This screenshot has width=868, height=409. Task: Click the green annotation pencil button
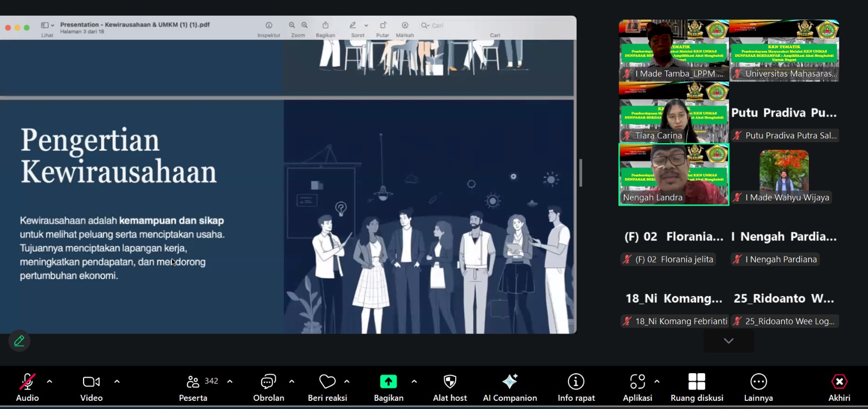[x=20, y=341]
